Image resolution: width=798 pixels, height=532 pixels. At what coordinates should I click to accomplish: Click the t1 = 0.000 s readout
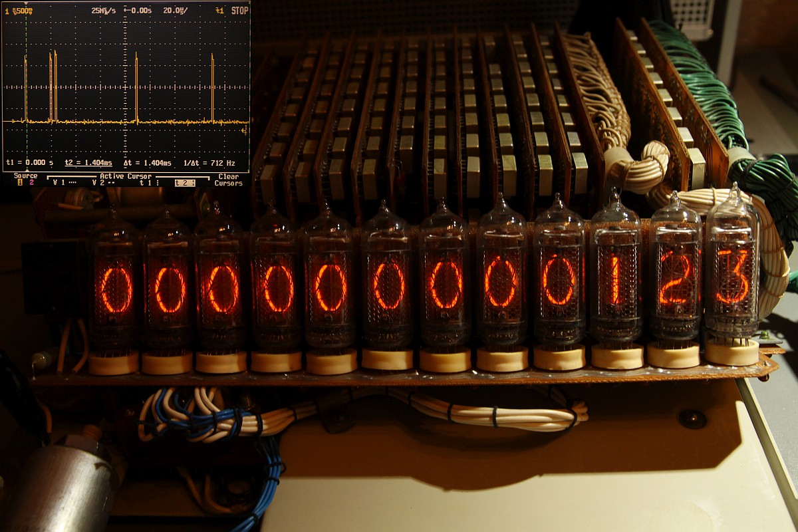(29, 163)
